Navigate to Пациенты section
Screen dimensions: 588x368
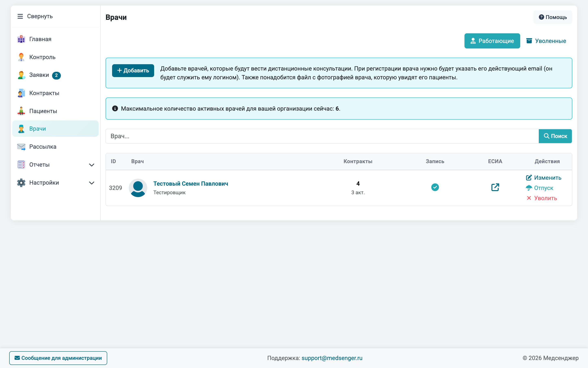point(55,111)
